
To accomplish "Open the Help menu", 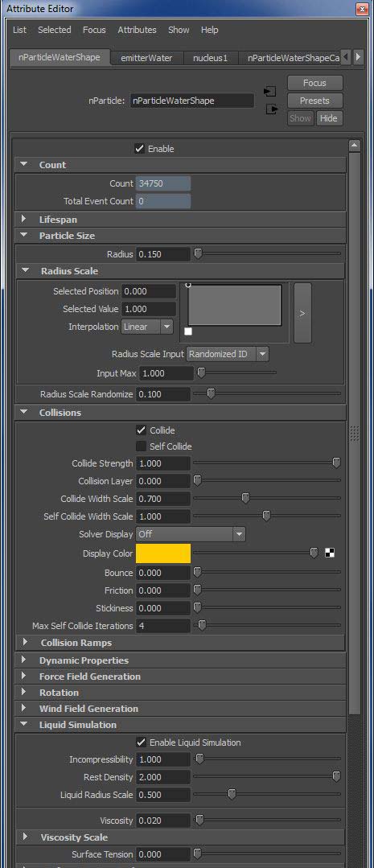I will pos(210,30).
